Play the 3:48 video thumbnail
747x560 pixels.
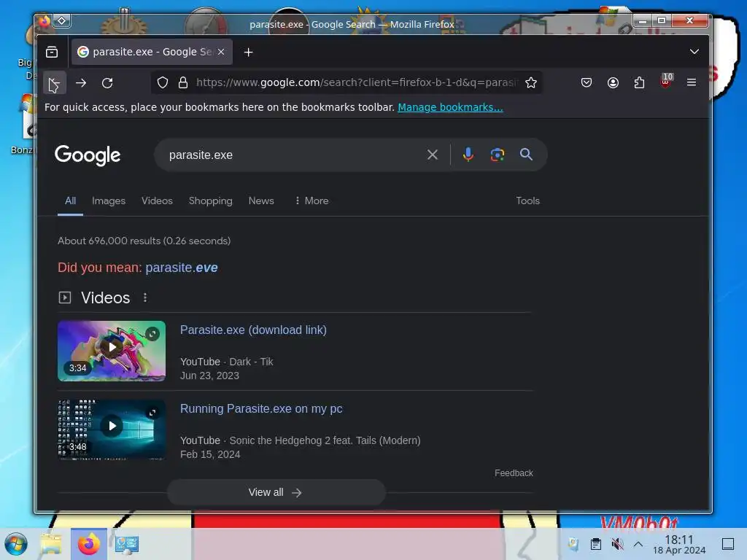tap(112, 429)
